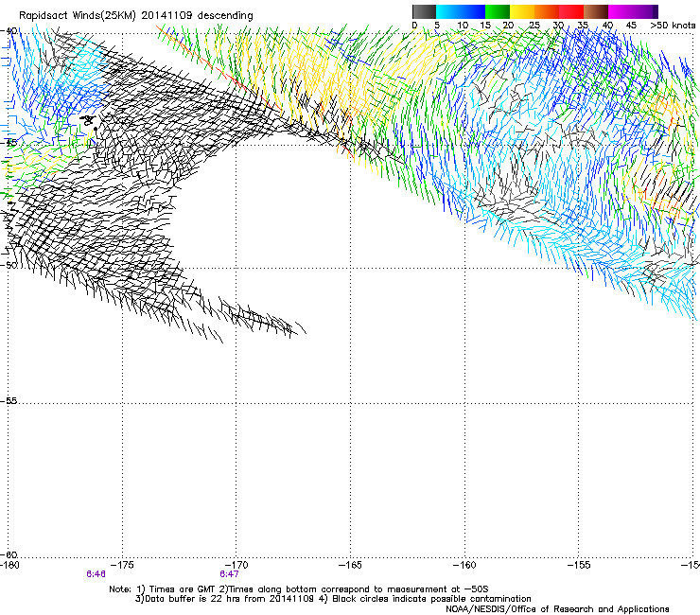Viewport: 700px width, 615px height.
Task: Click the black contamination circle marker on map
Action: [96, 129]
